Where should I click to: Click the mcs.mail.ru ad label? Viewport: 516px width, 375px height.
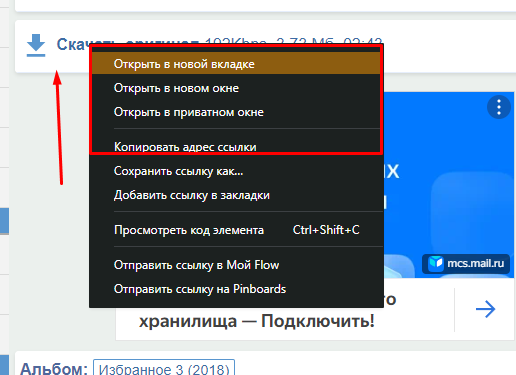pyautogui.click(x=466, y=264)
